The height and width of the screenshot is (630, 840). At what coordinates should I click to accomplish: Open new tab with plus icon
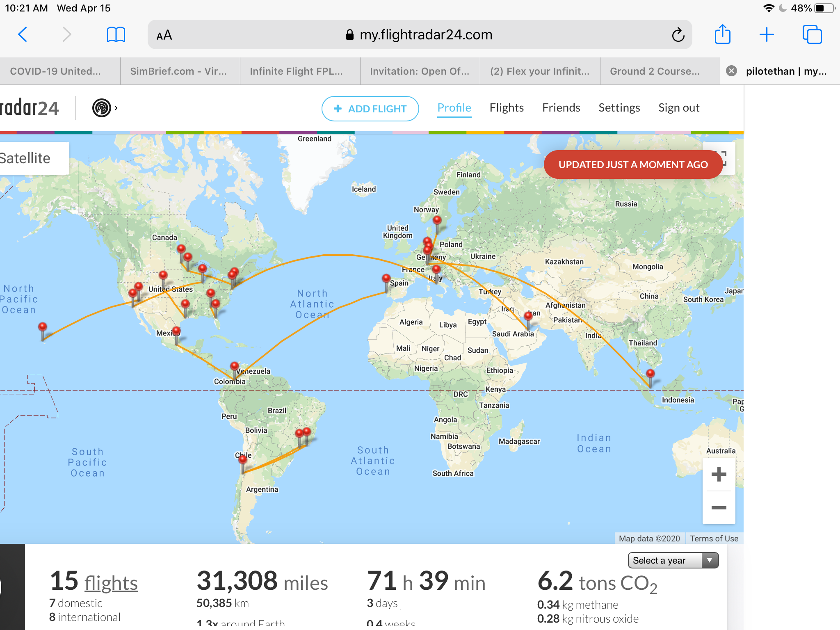pyautogui.click(x=766, y=34)
